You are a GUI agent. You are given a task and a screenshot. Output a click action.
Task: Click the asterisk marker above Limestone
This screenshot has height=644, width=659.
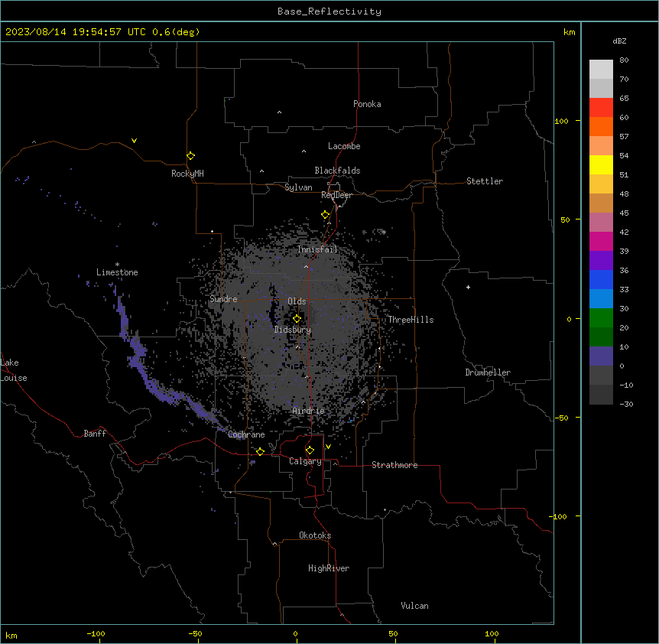pos(117,265)
